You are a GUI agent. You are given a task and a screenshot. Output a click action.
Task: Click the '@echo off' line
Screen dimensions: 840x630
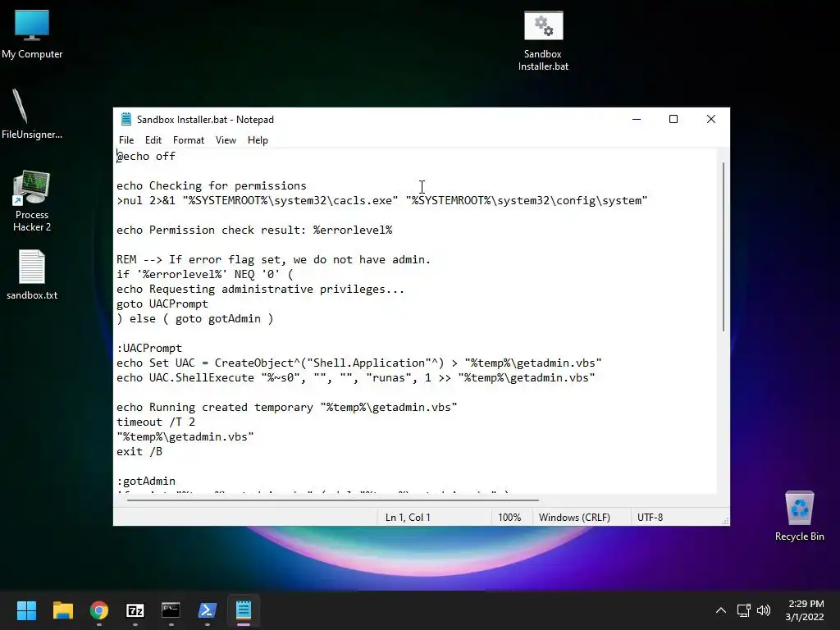[146, 156]
